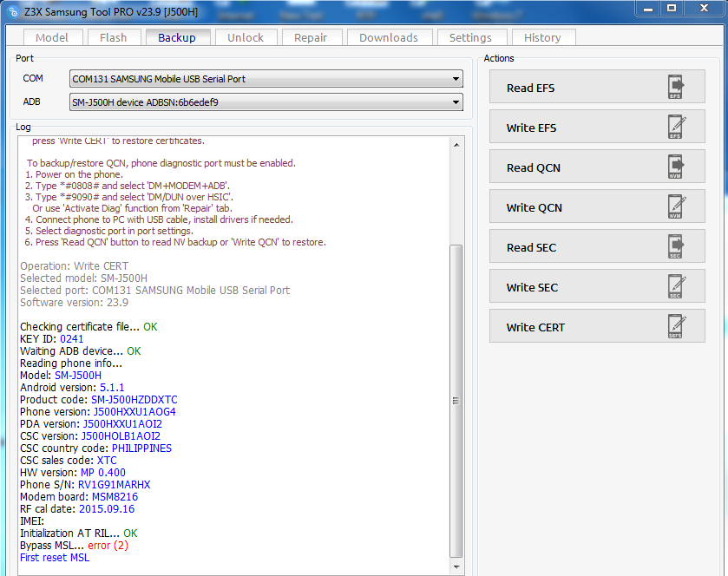Click the Read SEC export icon
This screenshot has width=728, height=576.
click(x=676, y=246)
